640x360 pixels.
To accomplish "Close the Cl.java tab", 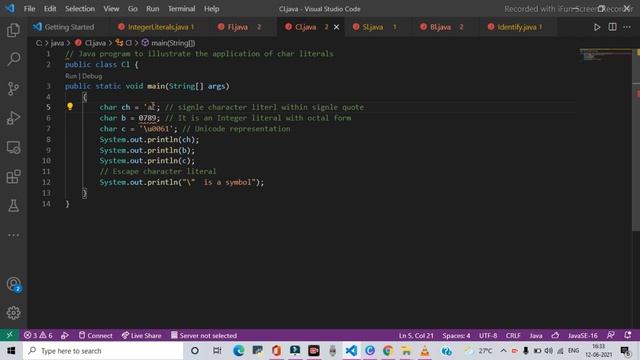I will click(336, 27).
